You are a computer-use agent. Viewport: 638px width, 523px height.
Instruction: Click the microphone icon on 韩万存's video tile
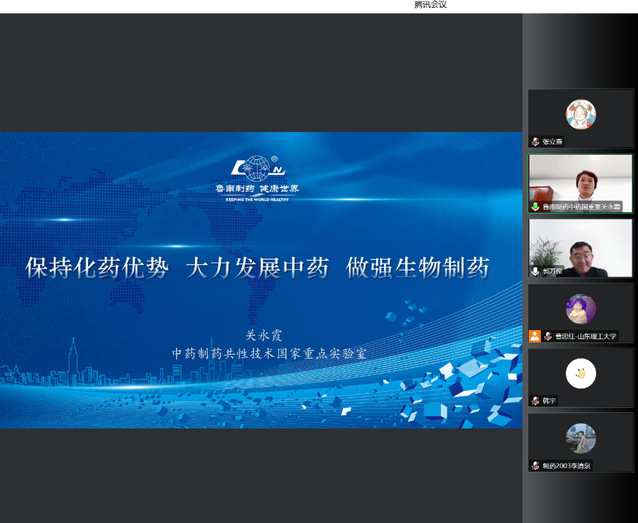[x=535, y=271]
